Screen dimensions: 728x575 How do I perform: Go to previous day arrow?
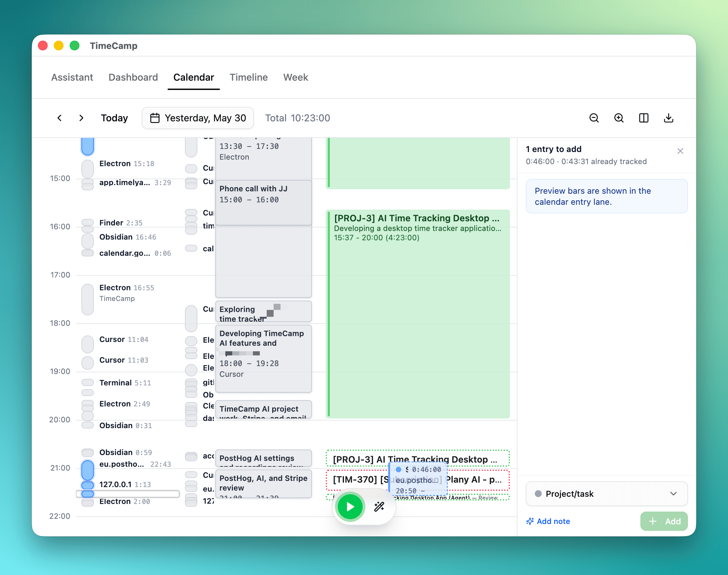pos(59,118)
